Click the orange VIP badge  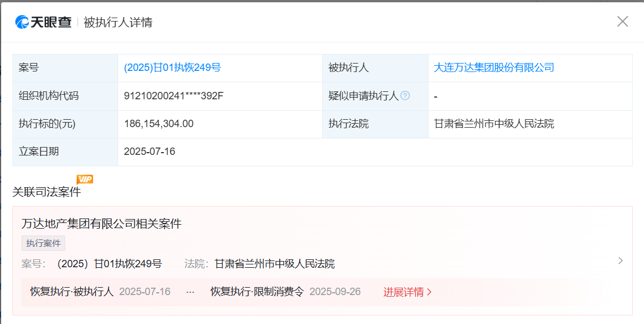[85, 179]
